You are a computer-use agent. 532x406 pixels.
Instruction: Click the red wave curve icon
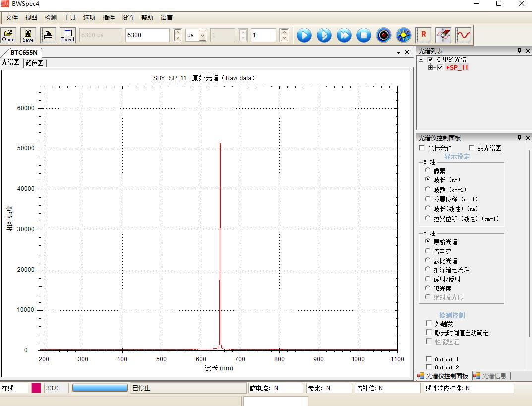pos(463,35)
